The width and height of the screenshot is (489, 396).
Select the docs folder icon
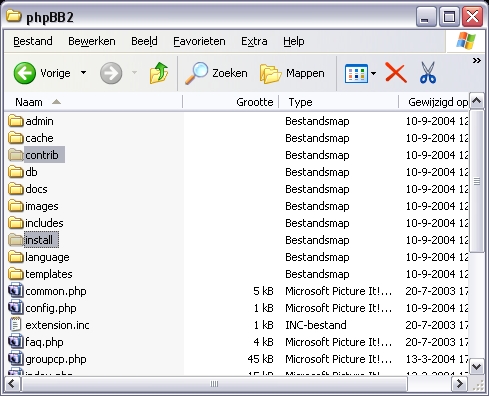16,189
